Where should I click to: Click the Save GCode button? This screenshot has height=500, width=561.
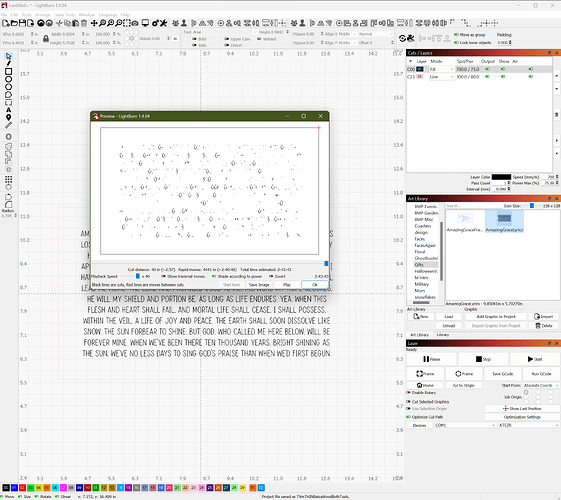502,374
